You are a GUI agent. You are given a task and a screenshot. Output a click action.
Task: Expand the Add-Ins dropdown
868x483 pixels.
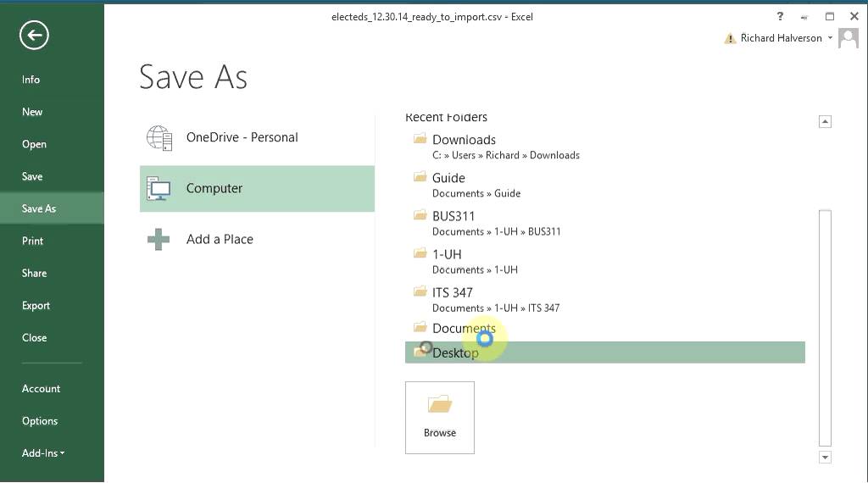43,453
